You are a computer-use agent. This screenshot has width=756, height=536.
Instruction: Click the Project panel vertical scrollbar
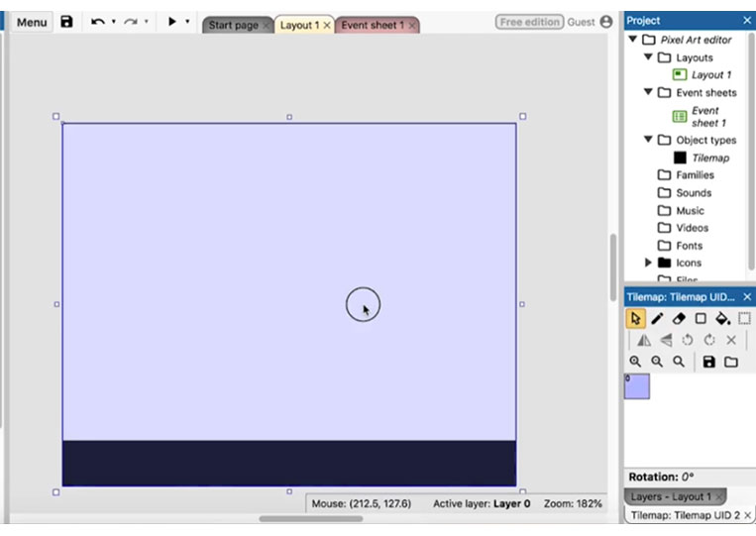point(751,152)
